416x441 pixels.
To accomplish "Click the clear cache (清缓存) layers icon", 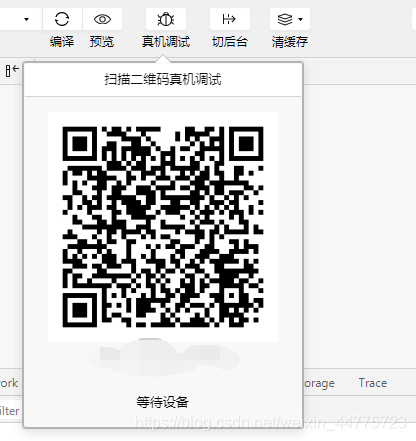I will (285, 19).
